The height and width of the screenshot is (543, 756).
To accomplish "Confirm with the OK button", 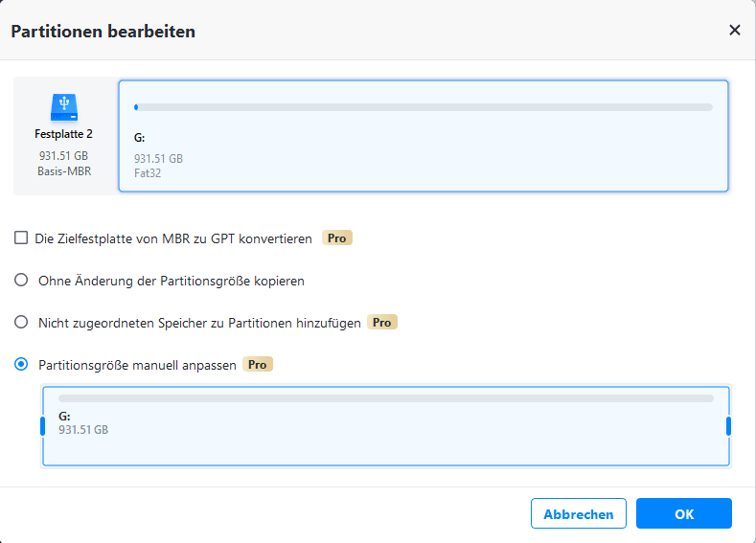I will [683, 514].
